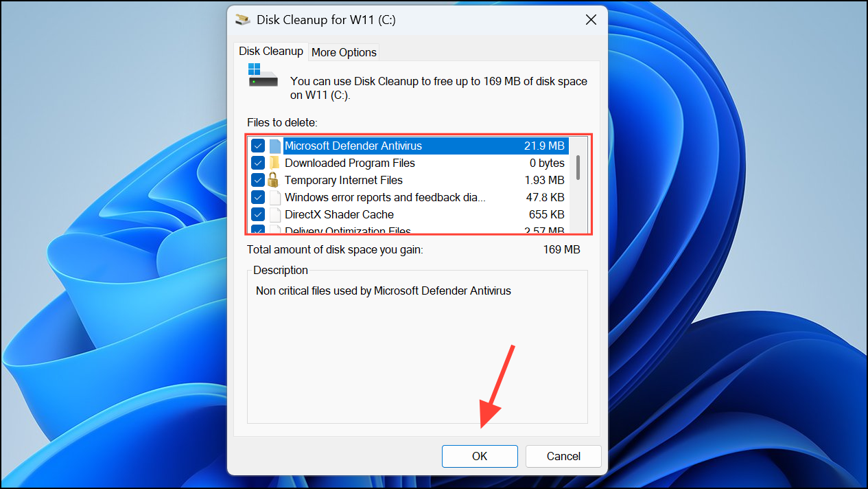The height and width of the screenshot is (489, 868).
Task: Toggle Temporary Internet Files checkbox
Action: [x=258, y=180]
